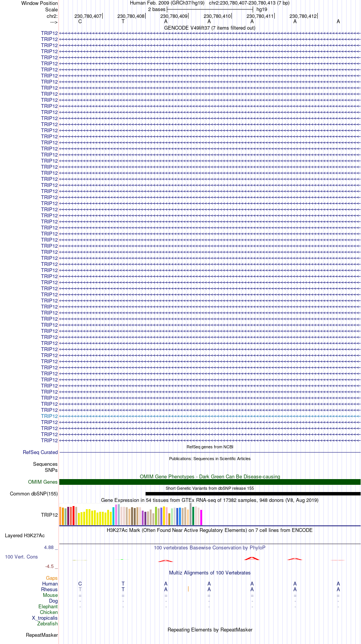The height and width of the screenshot is (644, 361).
Task: Click the Elephant species label
Action: 48,606
